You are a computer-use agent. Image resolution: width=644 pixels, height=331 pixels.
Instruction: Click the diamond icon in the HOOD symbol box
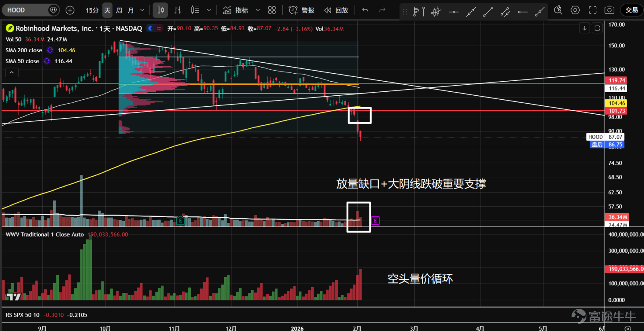click(x=53, y=10)
